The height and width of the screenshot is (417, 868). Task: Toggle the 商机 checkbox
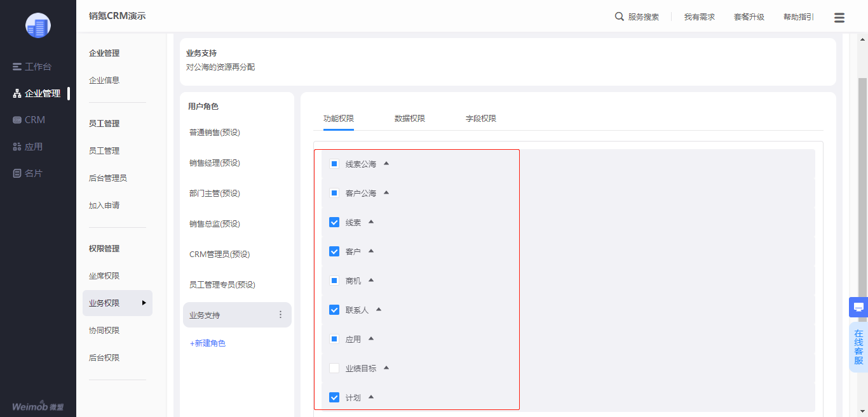334,281
